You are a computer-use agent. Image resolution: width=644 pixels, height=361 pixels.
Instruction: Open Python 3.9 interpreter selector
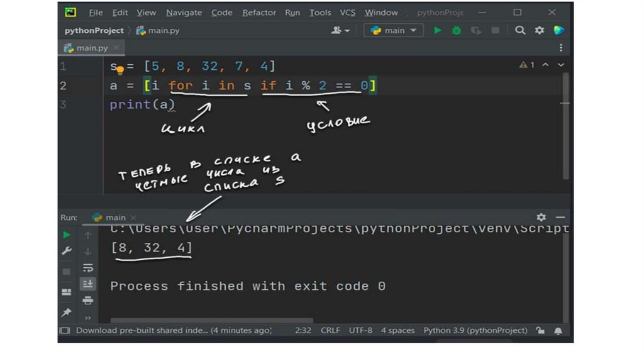point(475,331)
